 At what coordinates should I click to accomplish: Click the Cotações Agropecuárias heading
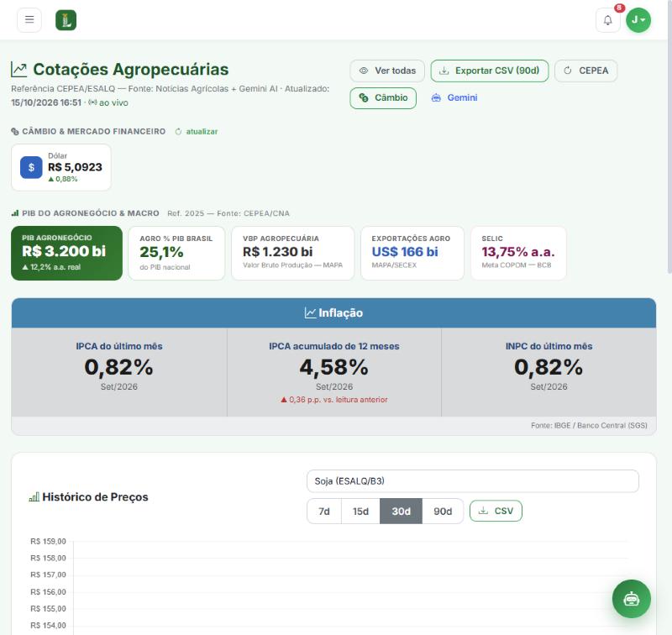pyautogui.click(x=131, y=70)
